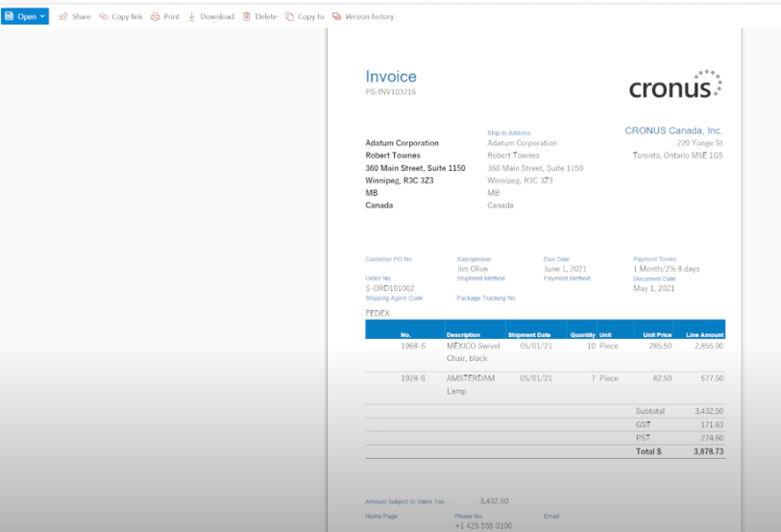Expand the Open button dropdown arrow
This screenshot has height=532, width=781.
point(42,16)
